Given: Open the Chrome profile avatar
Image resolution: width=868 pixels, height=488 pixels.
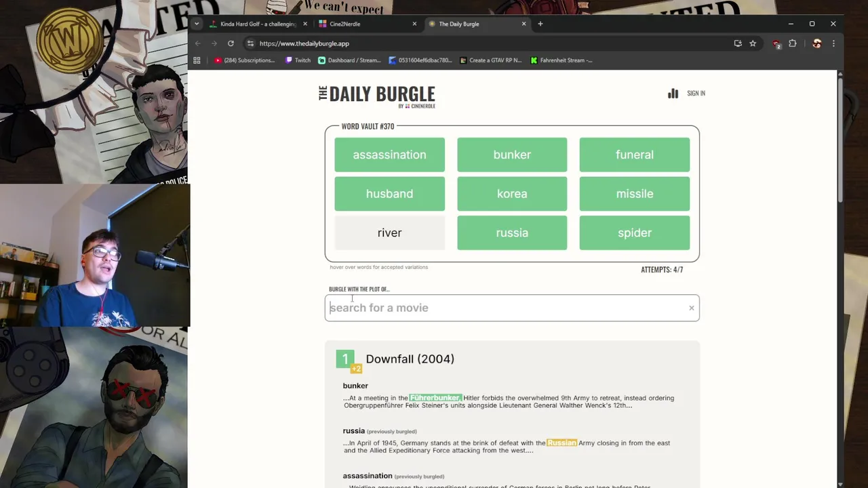Looking at the screenshot, I should point(816,43).
